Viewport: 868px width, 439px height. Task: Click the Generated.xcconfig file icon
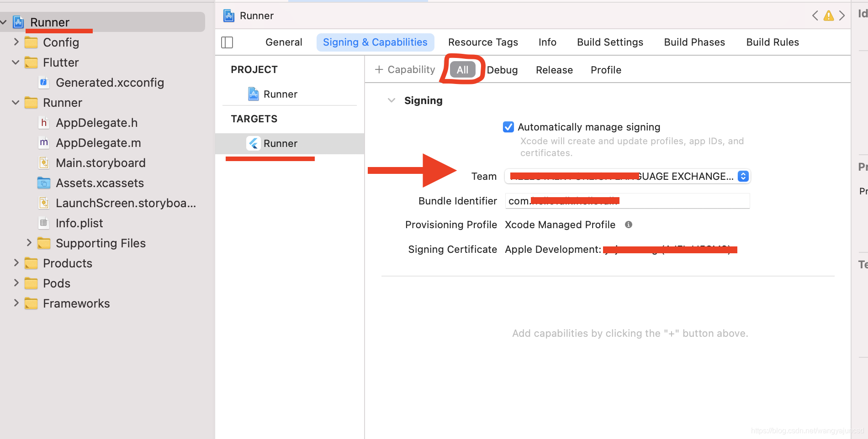[44, 83]
